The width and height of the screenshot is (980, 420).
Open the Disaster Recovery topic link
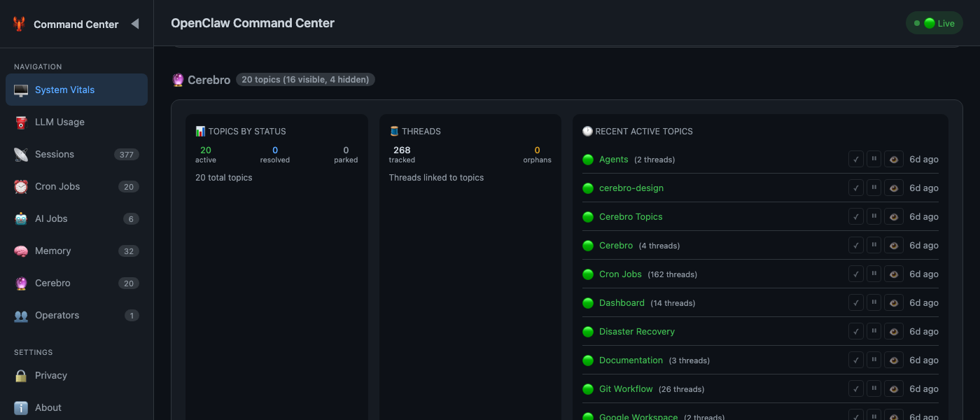point(637,332)
